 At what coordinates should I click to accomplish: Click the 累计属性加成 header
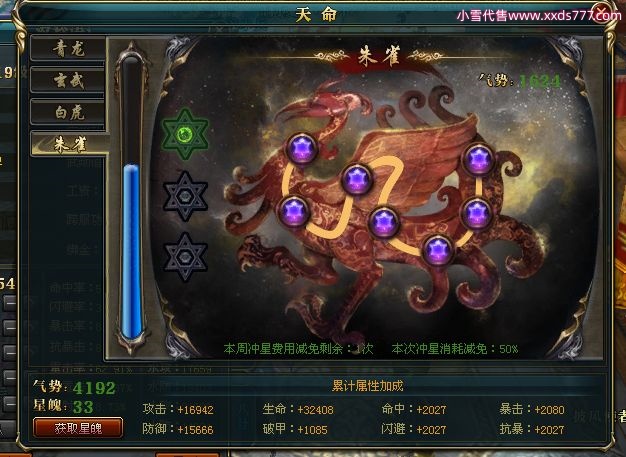click(368, 386)
